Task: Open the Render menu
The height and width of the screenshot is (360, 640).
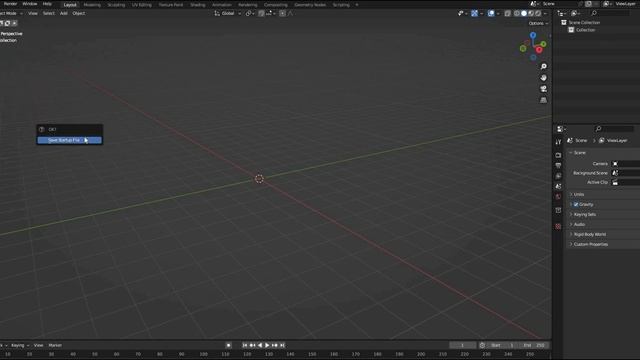Action: coord(10,4)
